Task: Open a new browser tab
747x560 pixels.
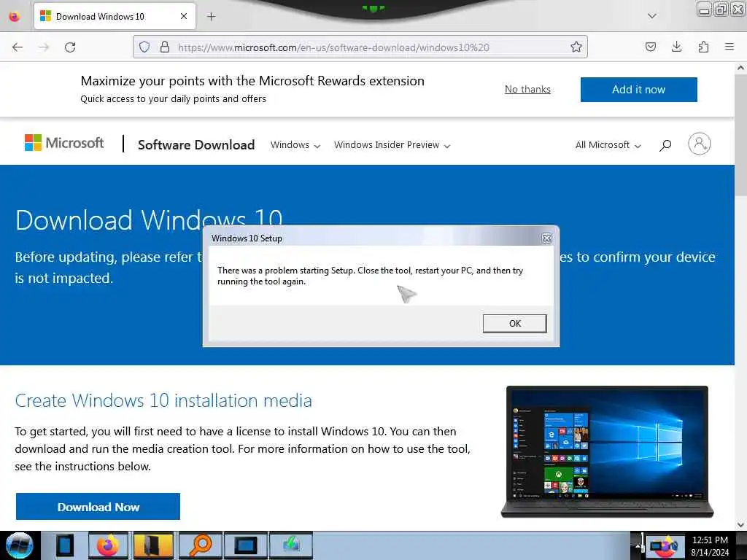Action: pyautogui.click(x=212, y=17)
